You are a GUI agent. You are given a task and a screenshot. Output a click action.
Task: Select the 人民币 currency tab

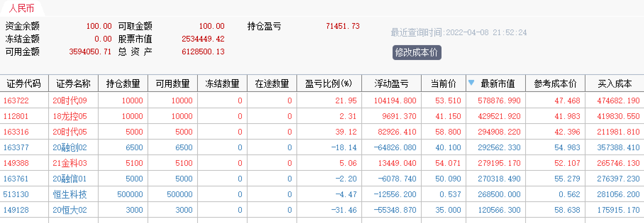coord(22,8)
